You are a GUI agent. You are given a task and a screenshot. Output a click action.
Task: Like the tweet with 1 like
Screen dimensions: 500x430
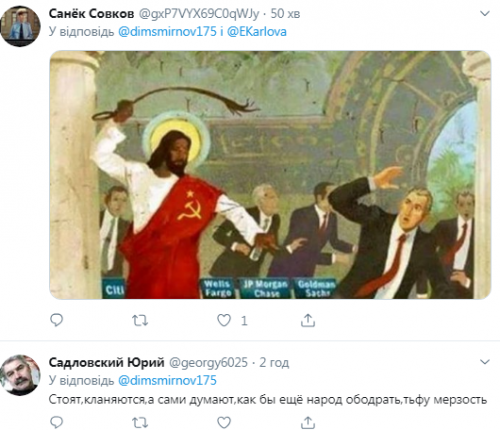[224, 320]
